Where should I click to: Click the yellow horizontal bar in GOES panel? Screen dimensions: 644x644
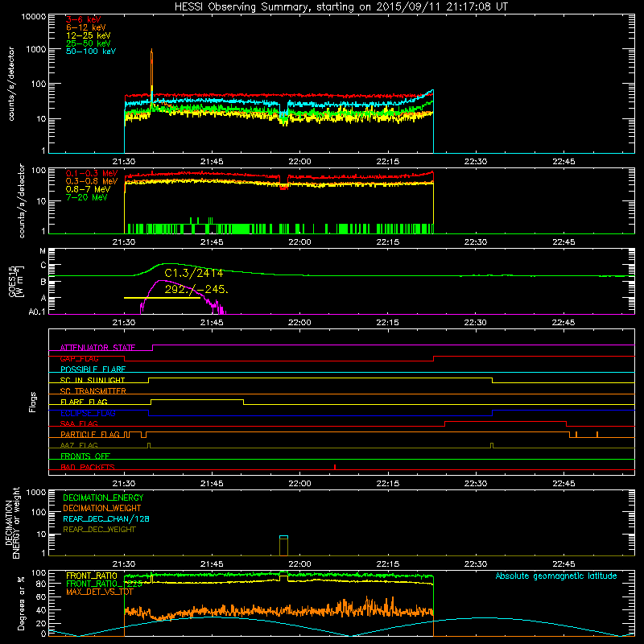pyautogui.click(x=162, y=298)
